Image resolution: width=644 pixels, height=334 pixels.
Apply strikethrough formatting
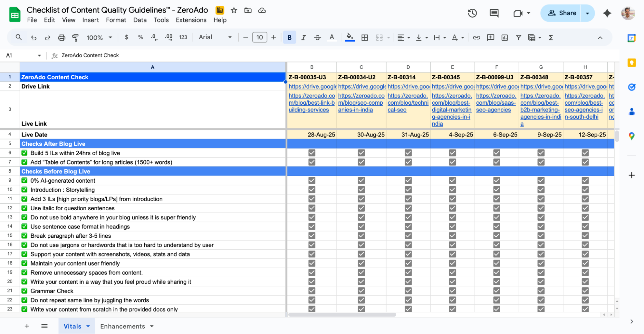[x=317, y=37]
